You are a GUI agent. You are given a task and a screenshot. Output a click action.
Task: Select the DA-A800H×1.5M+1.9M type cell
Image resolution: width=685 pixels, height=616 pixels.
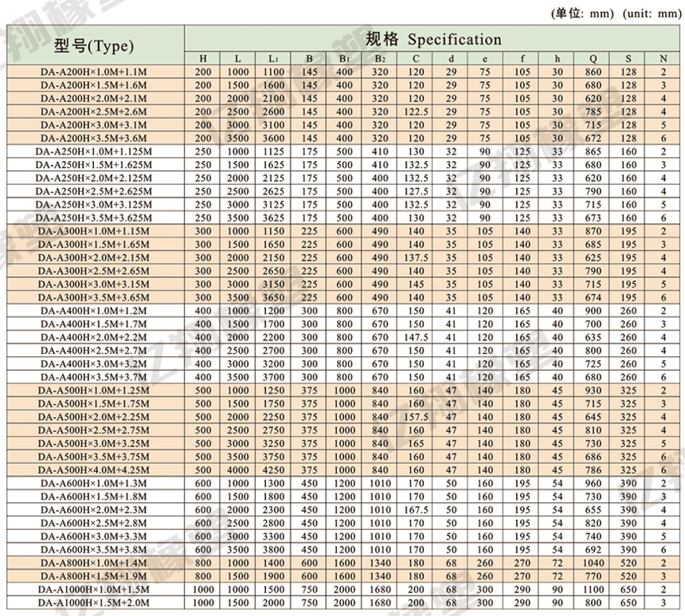pyautogui.click(x=93, y=575)
